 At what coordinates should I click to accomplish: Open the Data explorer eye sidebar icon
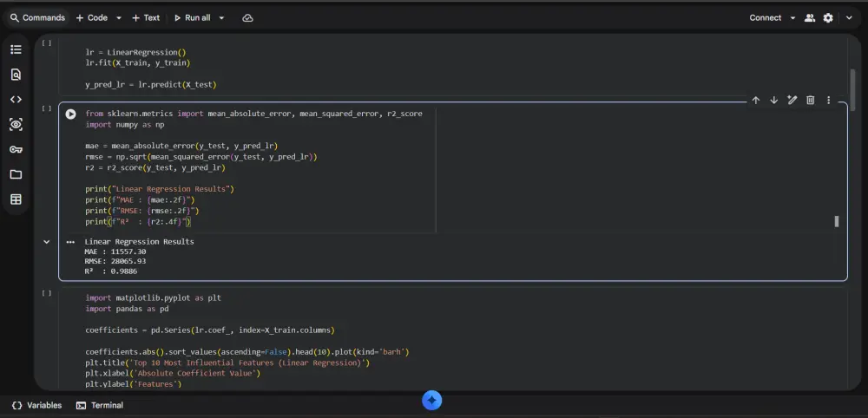pos(16,124)
